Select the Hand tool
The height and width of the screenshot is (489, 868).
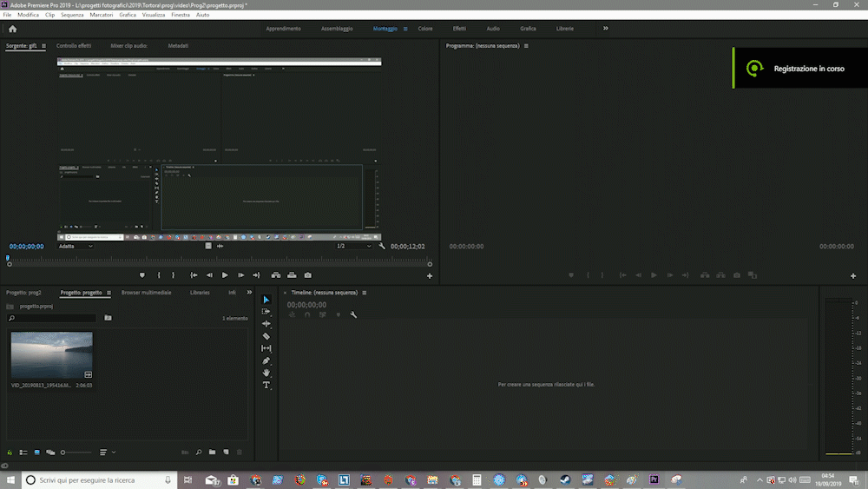pos(266,373)
